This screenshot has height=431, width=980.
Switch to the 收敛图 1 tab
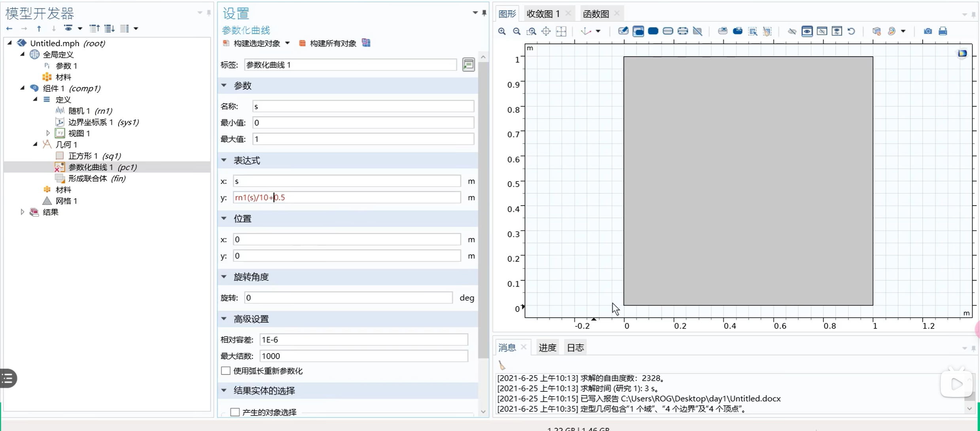point(543,13)
